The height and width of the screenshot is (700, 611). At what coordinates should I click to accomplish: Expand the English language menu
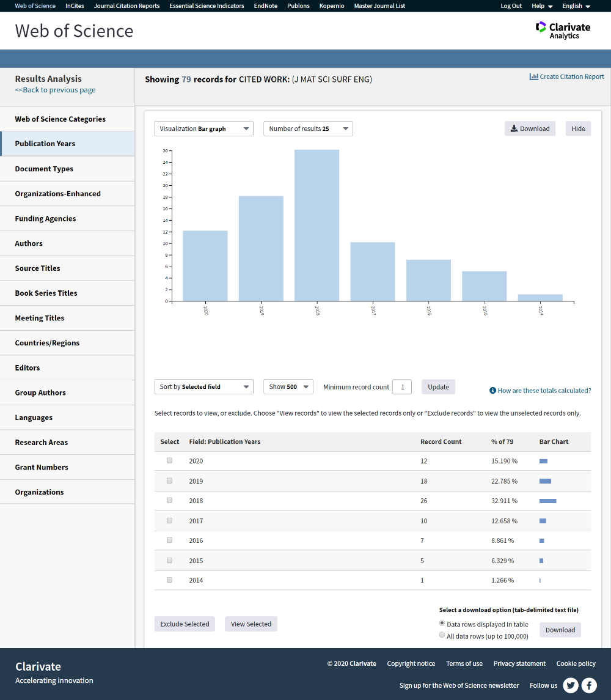576,6
